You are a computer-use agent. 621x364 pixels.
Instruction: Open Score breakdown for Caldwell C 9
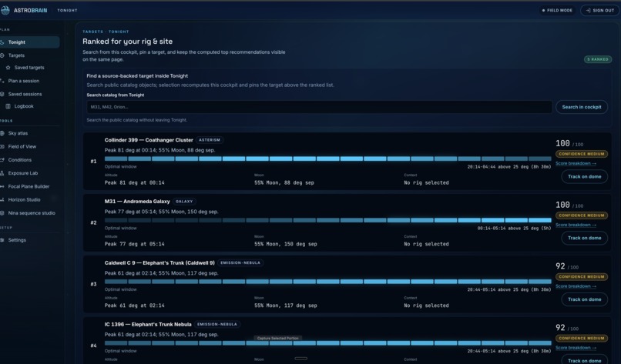pos(576,286)
